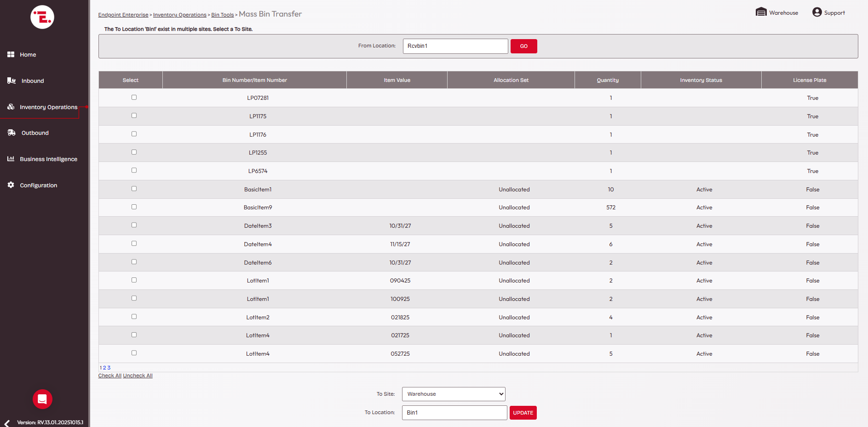Open the To Site dropdown
This screenshot has height=427, width=868.
pyautogui.click(x=454, y=394)
